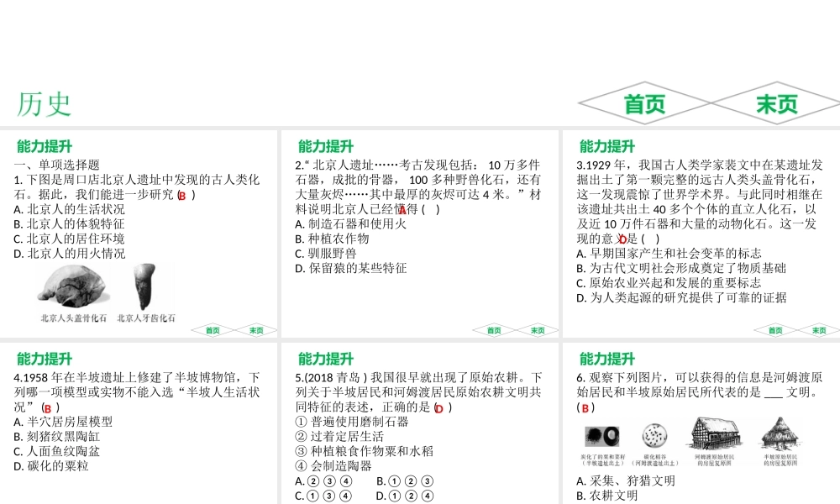The image size is (840, 504).
Task: Click answer choice 'A. ②③④' in question 5
Action: coord(323,481)
